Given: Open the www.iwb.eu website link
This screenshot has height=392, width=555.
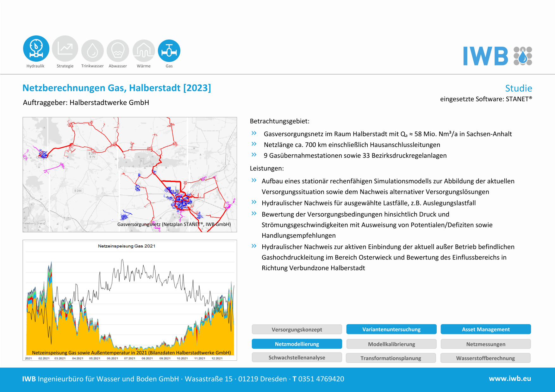Looking at the screenshot, I should pos(510,378).
